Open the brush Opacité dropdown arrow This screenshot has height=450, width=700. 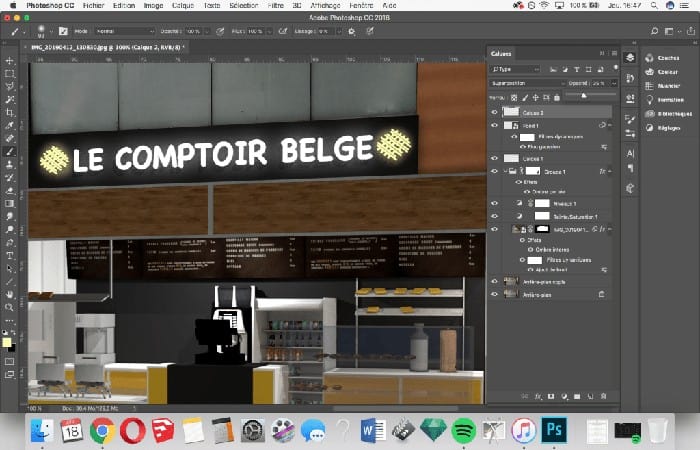(207, 31)
